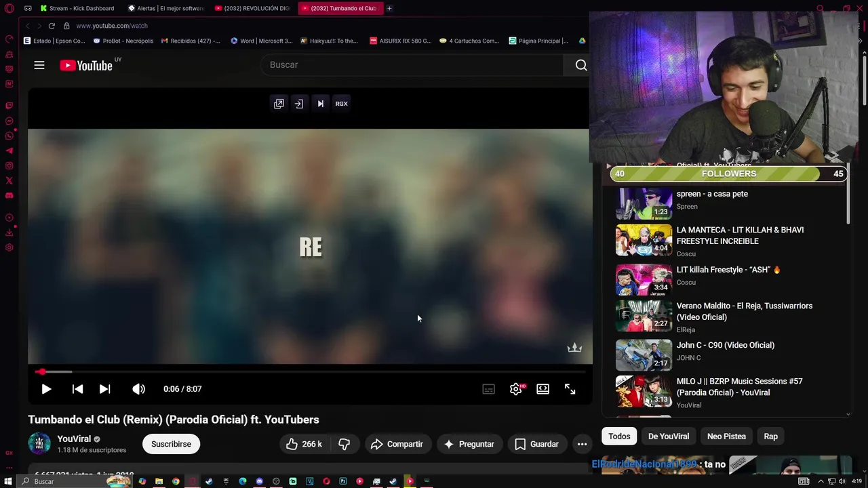The width and height of the screenshot is (868, 488).
Task: Switch to Stream - Kick Dashboard tab
Action: [77, 8]
